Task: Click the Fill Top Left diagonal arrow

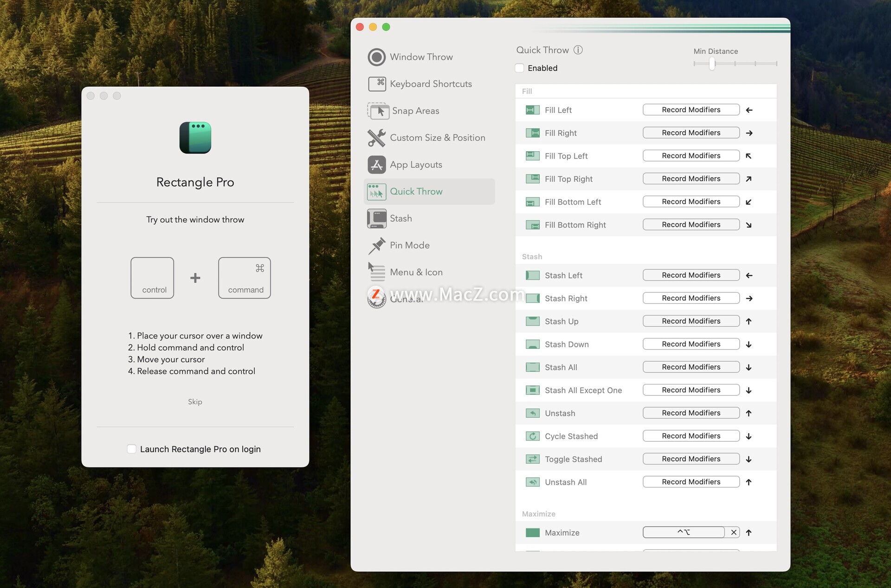Action: point(749,156)
